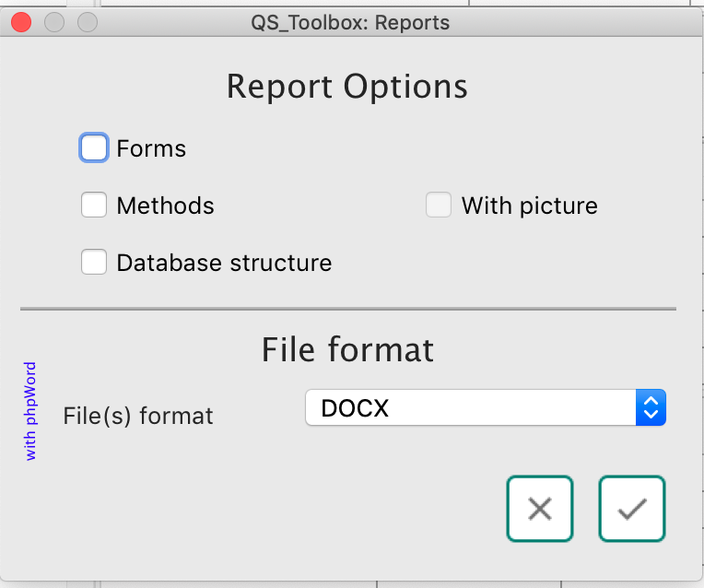Screen dimensions: 704x588
Task: Tick the Methods checkbox
Action: pyautogui.click(x=94, y=206)
